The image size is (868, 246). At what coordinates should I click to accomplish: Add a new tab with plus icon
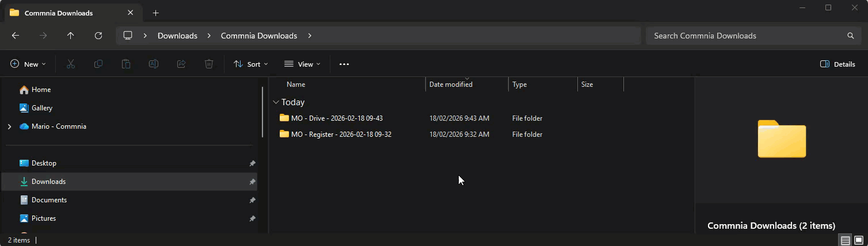coord(155,13)
